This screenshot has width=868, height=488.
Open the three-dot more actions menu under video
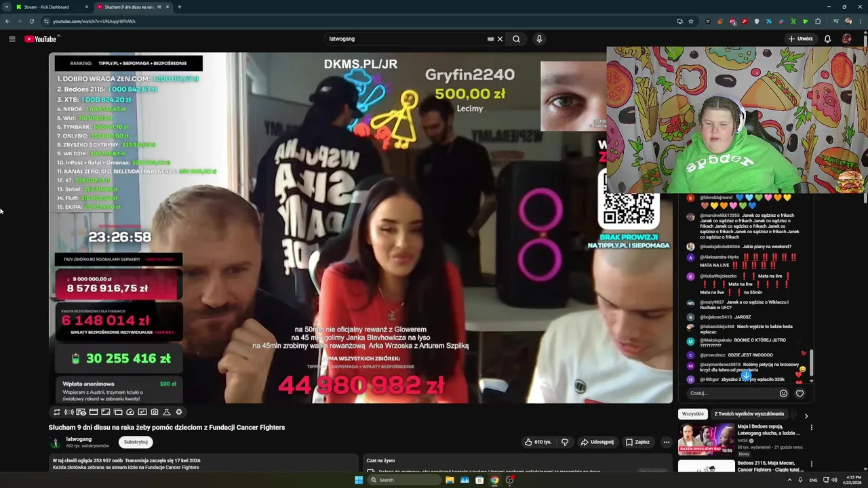click(666, 442)
